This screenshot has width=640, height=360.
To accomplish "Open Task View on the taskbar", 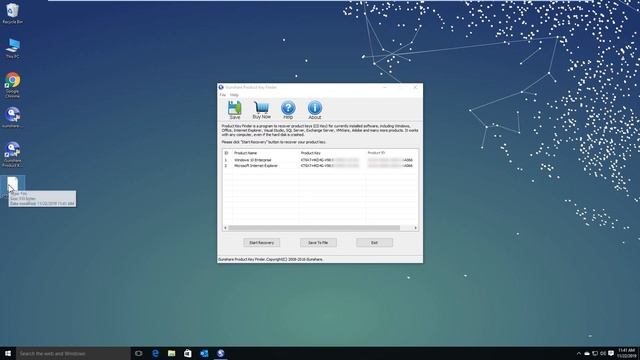I will [x=139, y=353].
